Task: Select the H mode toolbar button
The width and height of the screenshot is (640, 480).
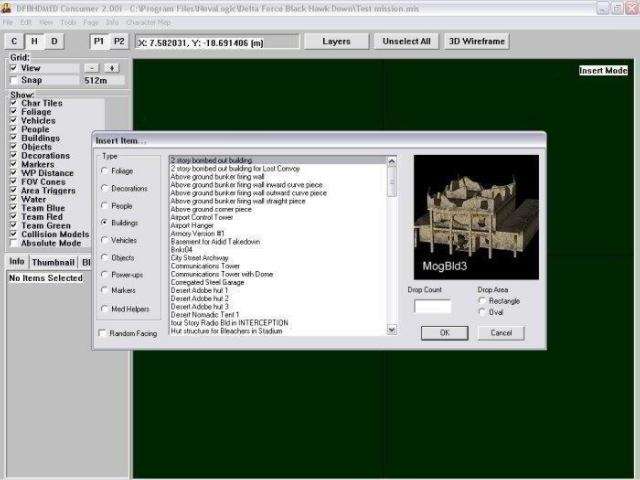Action: (x=34, y=42)
